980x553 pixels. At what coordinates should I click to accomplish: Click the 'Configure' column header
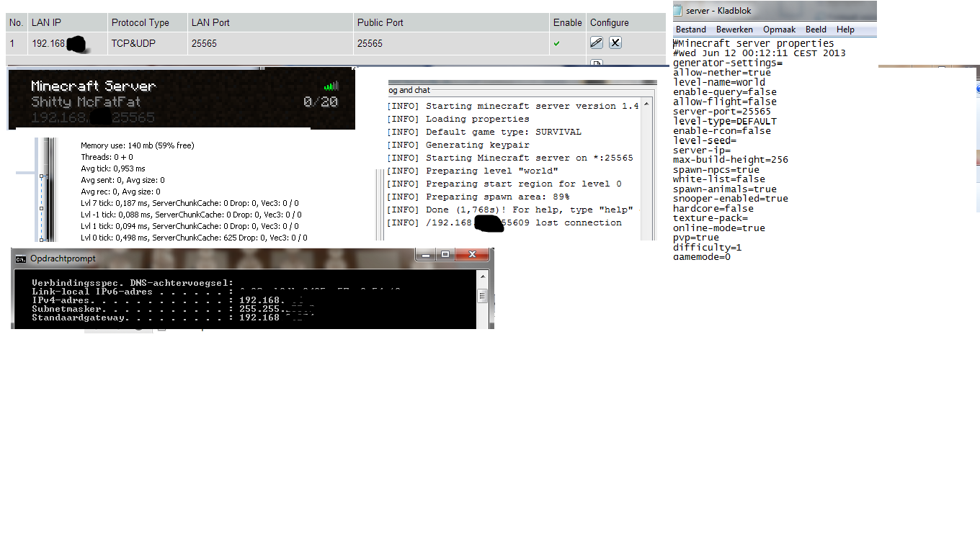[610, 22]
